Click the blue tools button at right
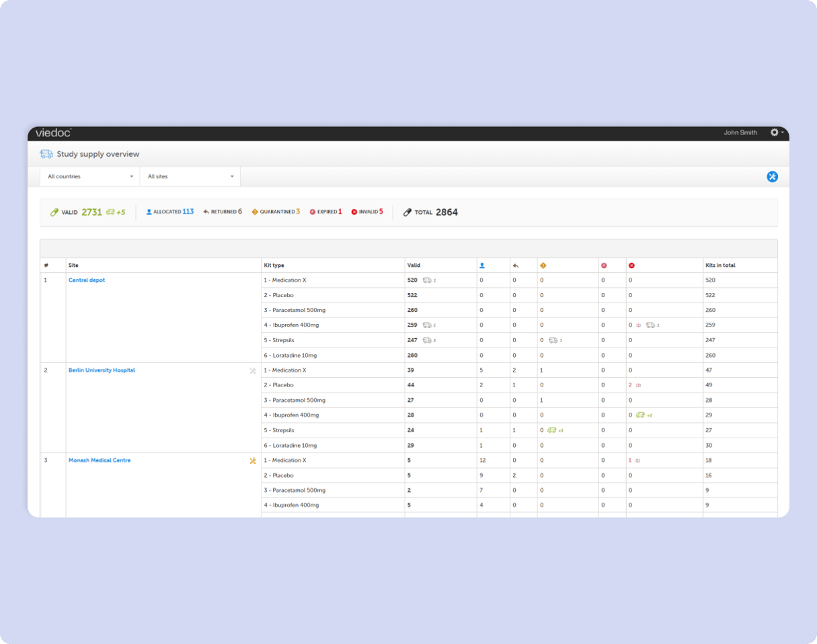Screen dimensions: 817x644 tap(772, 177)
